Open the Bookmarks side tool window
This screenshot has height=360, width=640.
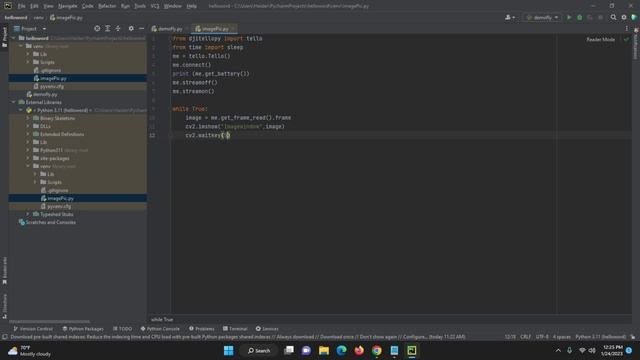(x=4, y=270)
